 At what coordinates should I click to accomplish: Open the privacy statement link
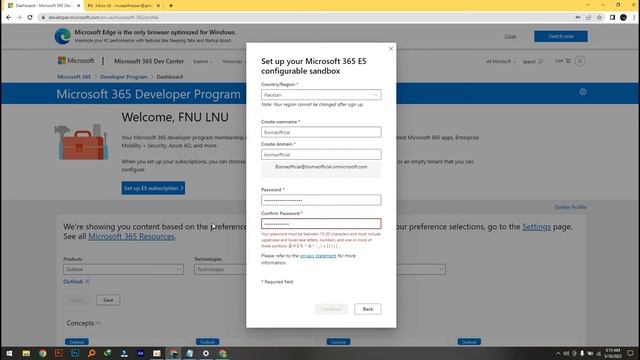click(x=318, y=256)
